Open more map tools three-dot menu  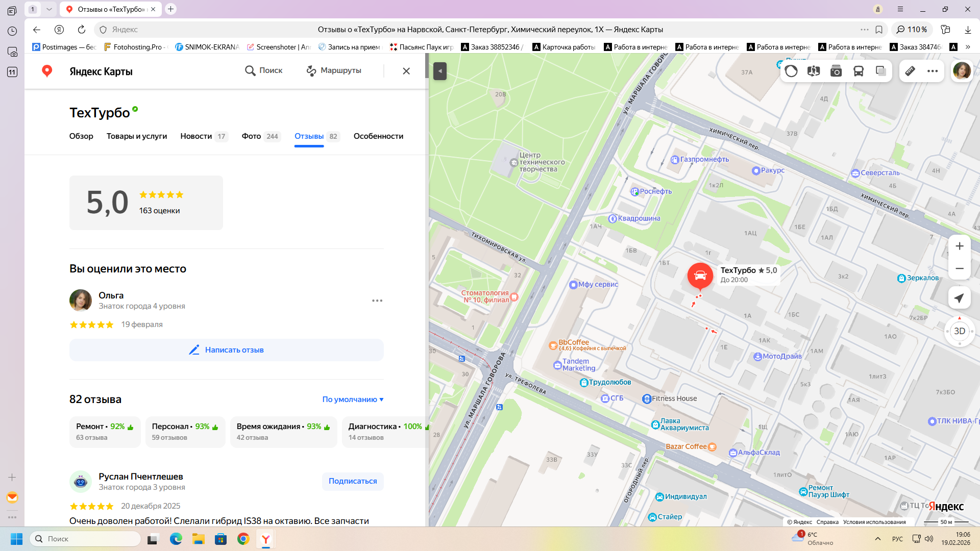coord(933,71)
